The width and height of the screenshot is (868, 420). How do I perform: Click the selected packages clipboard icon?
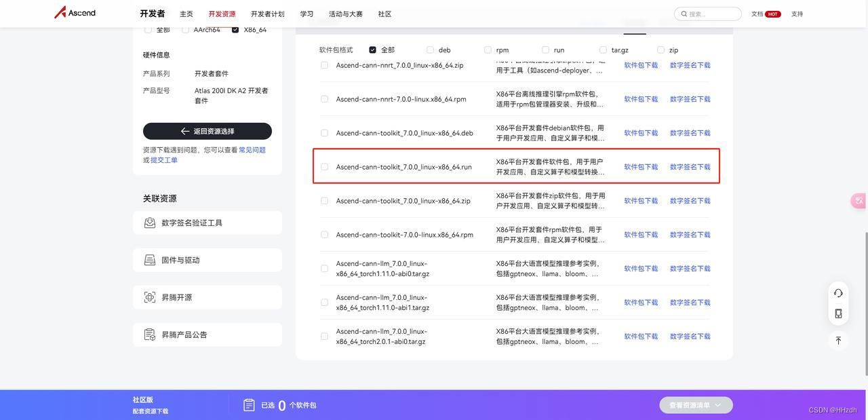(x=249, y=405)
